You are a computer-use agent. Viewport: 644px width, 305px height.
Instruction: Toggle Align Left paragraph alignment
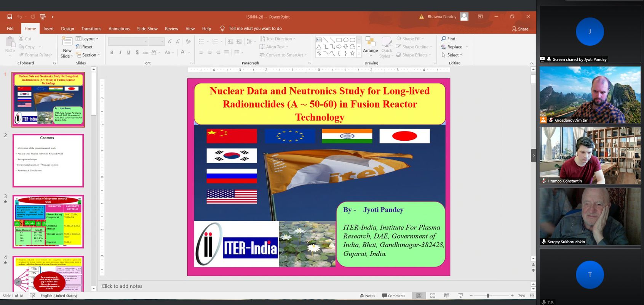pos(201,52)
